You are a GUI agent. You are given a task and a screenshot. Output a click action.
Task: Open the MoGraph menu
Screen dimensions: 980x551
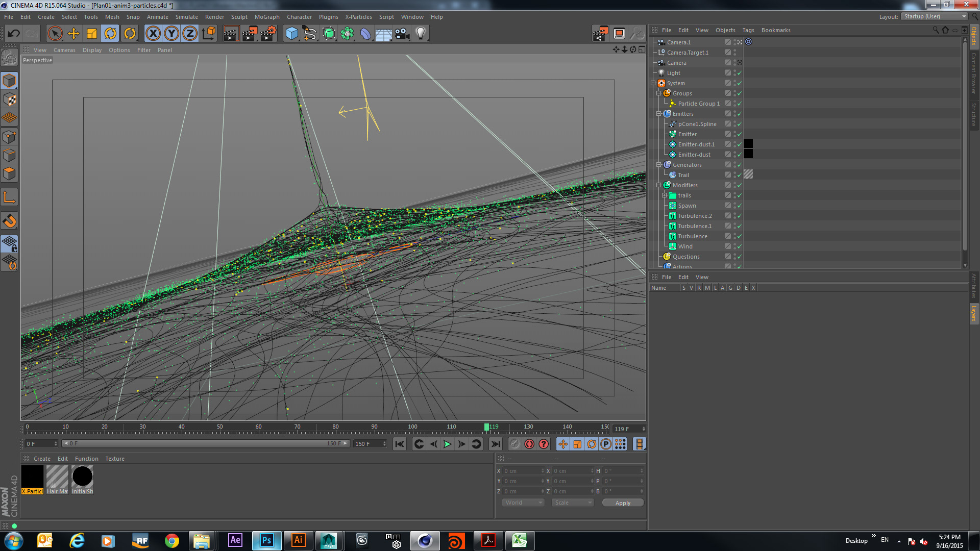pyautogui.click(x=267, y=17)
